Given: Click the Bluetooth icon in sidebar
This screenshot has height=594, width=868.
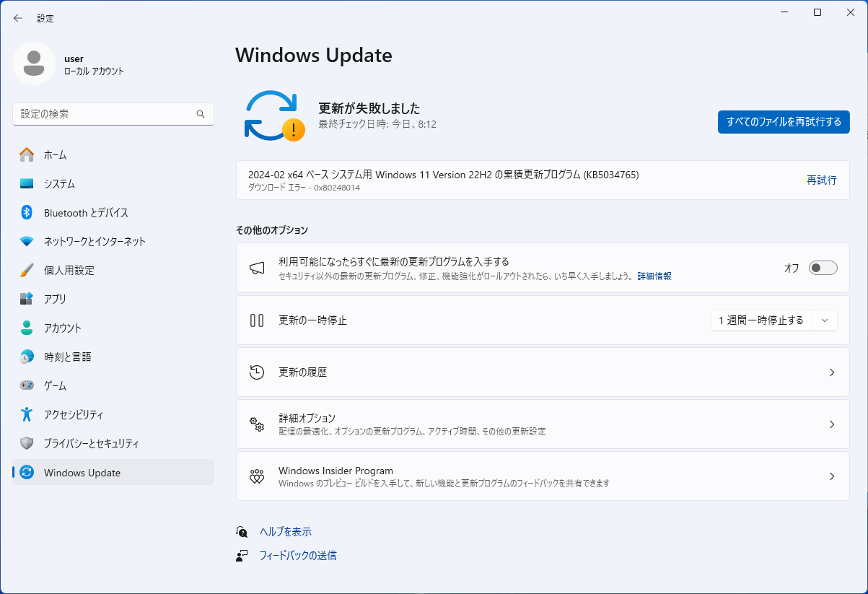Looking at the screenshot, I should (27, 212).
